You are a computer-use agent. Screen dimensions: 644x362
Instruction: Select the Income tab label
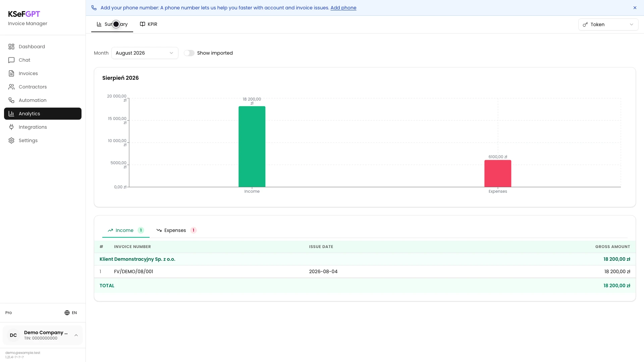[124, 230]
